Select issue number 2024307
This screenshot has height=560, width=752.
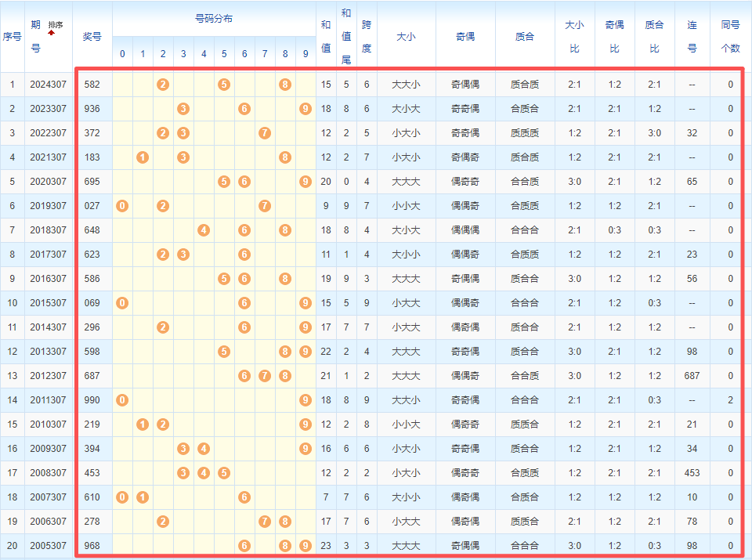tap(48, 85)
